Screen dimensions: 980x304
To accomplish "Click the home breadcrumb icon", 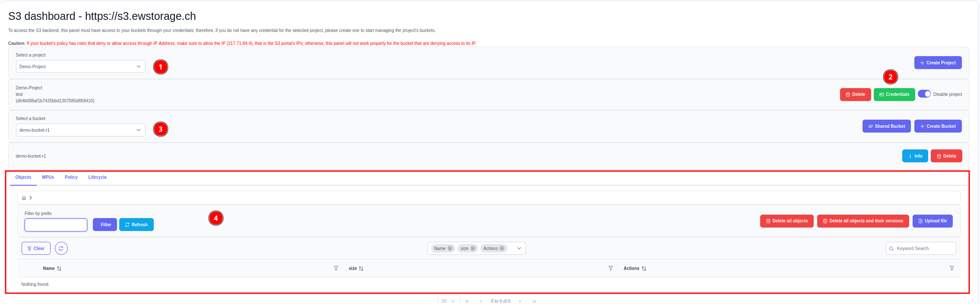I will 24,198.
